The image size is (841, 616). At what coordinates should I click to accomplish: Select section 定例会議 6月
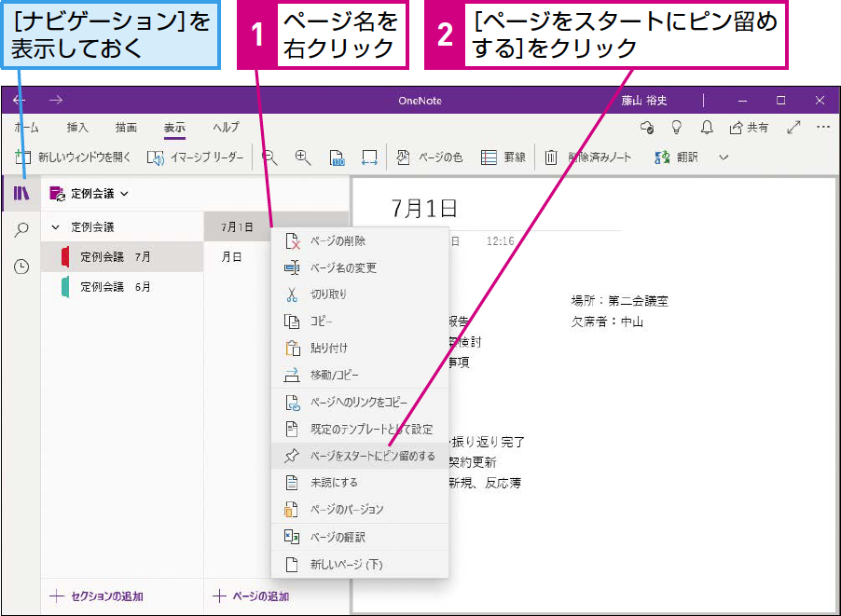[122, 287]
